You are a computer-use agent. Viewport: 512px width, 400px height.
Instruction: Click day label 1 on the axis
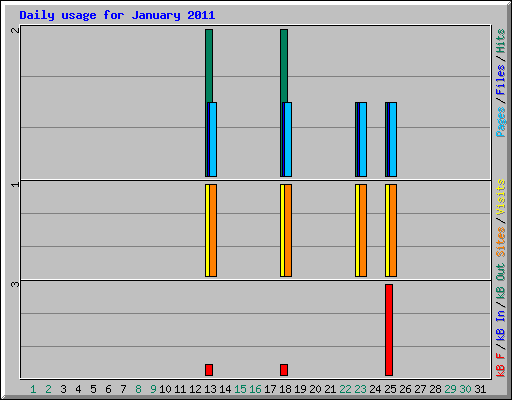33,389
